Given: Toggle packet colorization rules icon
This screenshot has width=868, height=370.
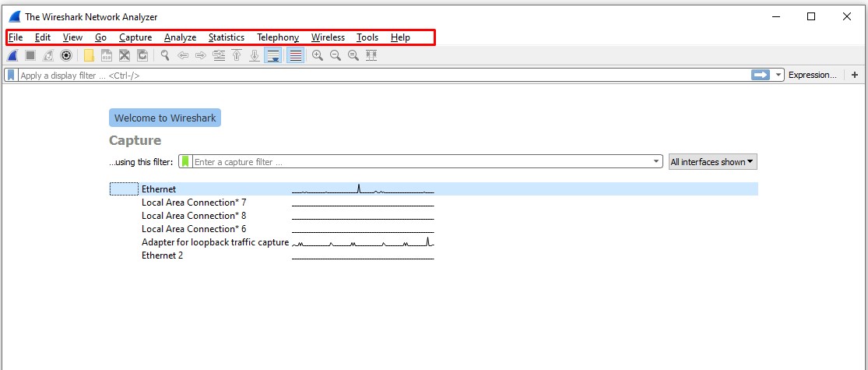Looking at the screenshot, I should [296, 55].
